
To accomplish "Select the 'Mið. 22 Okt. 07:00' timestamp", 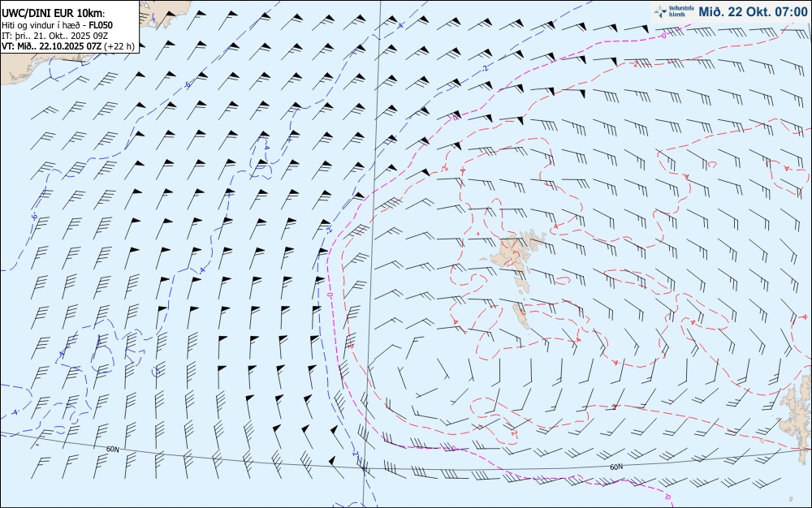I will (753, 11).
